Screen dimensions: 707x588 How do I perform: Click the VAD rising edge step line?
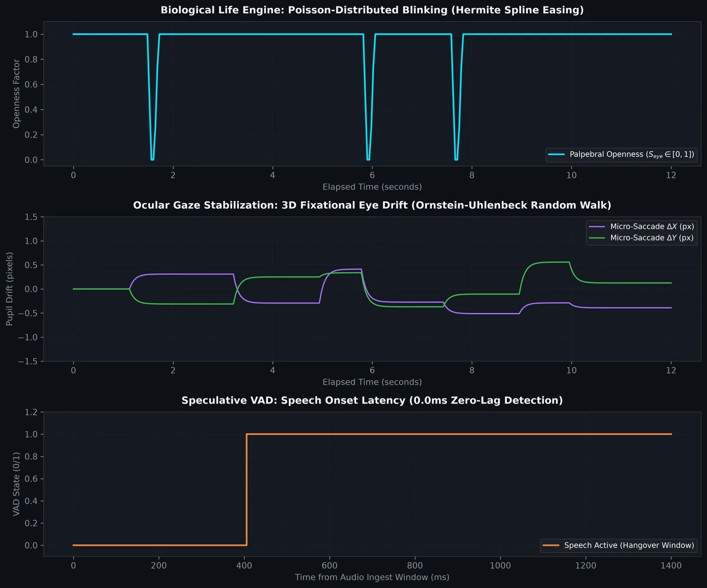click(x=246, y=490)
